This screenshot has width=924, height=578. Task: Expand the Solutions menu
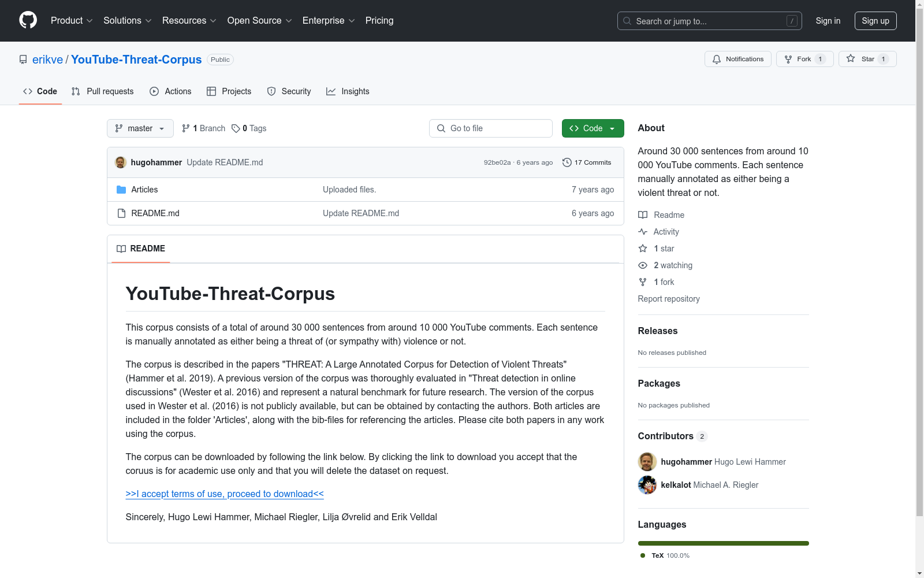128,21
